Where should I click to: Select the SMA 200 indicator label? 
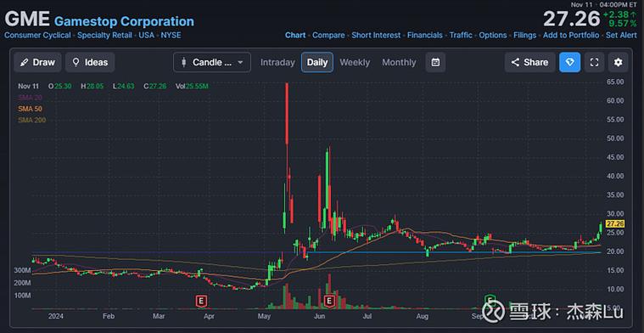[31, 120]
